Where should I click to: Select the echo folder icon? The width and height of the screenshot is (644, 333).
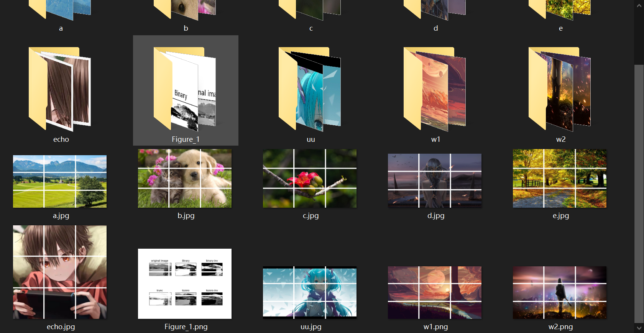60,89
